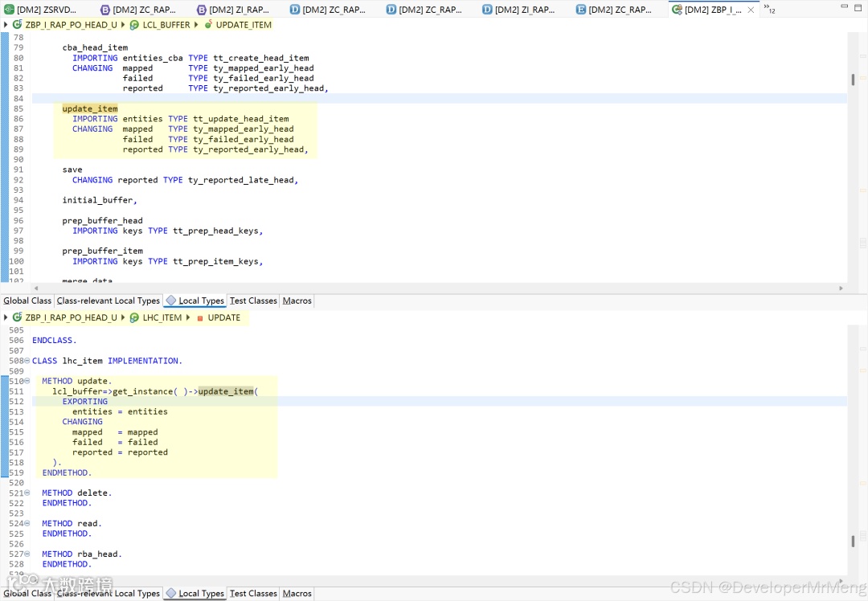Screen dimensions: 868x601
Task: Click initial_buffer on line 94
Action: tap(97, 200)
